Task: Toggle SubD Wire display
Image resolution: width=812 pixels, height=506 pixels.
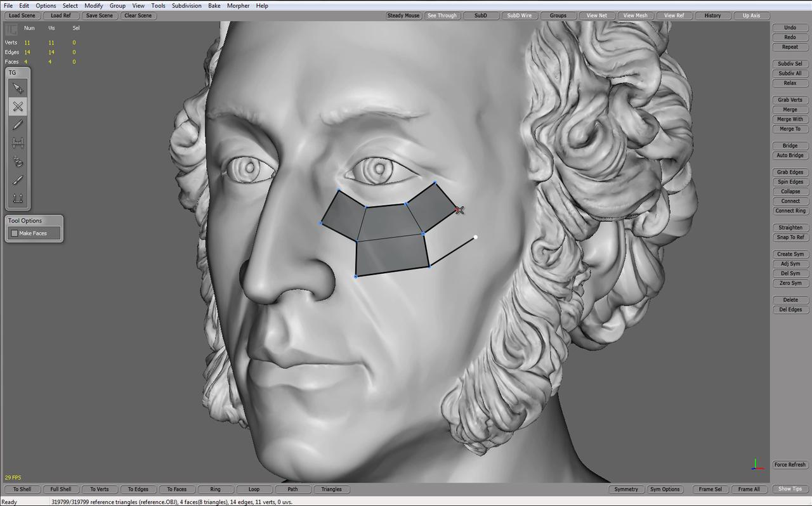Action: pyautogui.click(x=520, y=15)
